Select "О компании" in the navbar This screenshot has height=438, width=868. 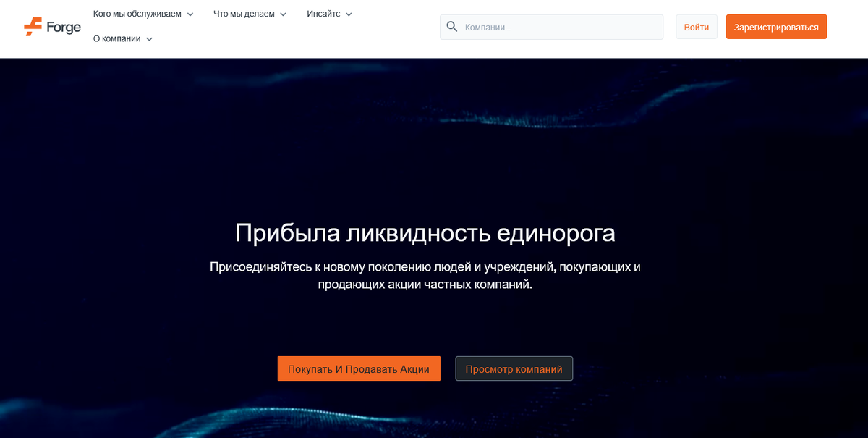(x=118, y=39)
